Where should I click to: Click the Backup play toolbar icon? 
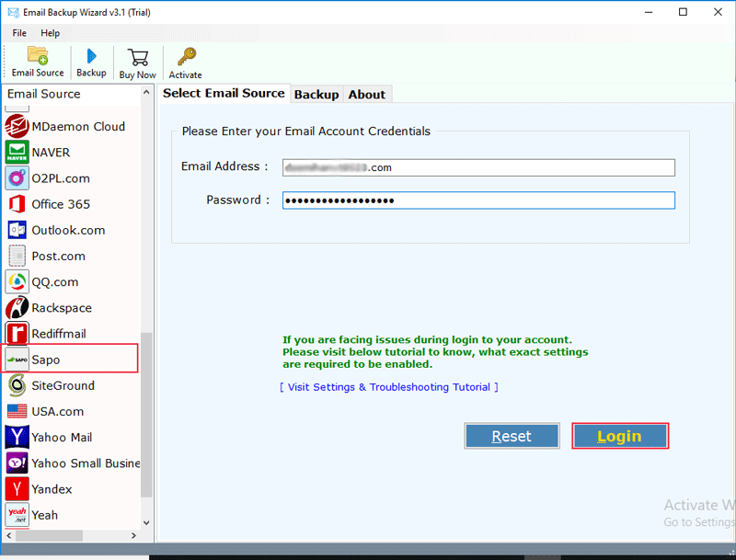(91, 56)
